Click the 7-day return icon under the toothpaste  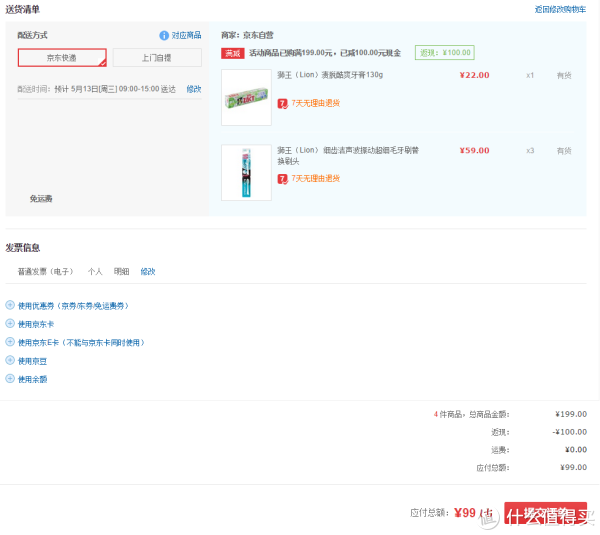pyautogui.click(x=282, y=103)
